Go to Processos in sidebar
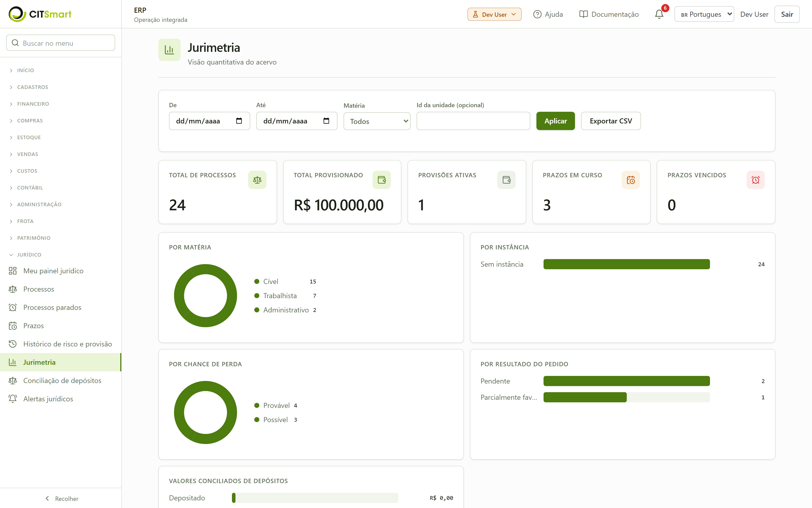Screen dimensions: 812x508 pyautogui.click(x=60, y=289)
